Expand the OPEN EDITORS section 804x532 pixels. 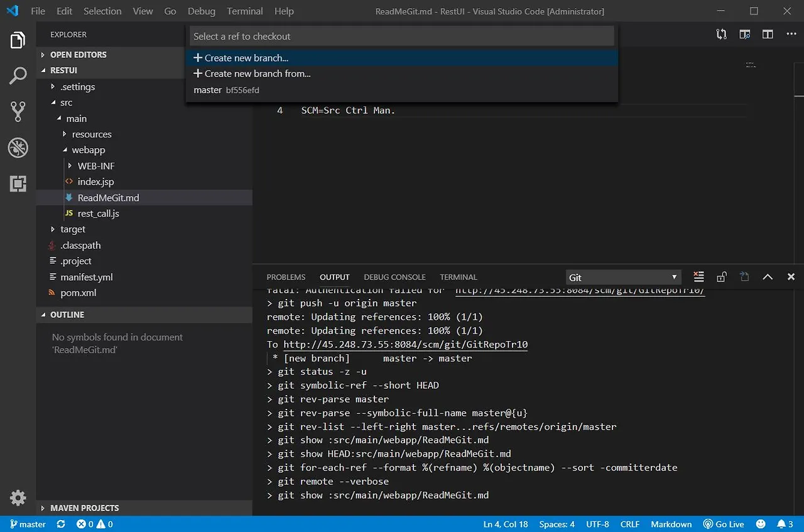144,55
